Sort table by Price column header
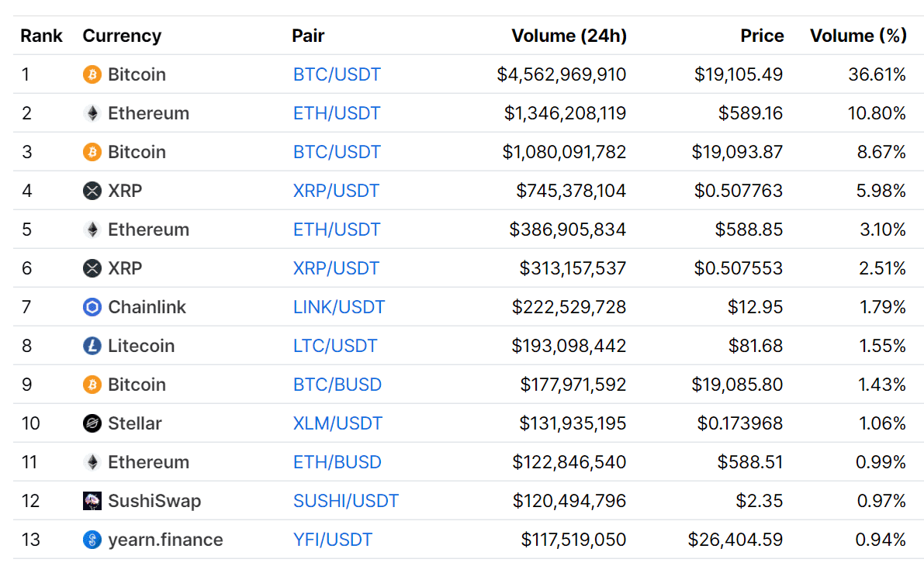The width and height of the screenshot is (924, 566). [762, 36]
